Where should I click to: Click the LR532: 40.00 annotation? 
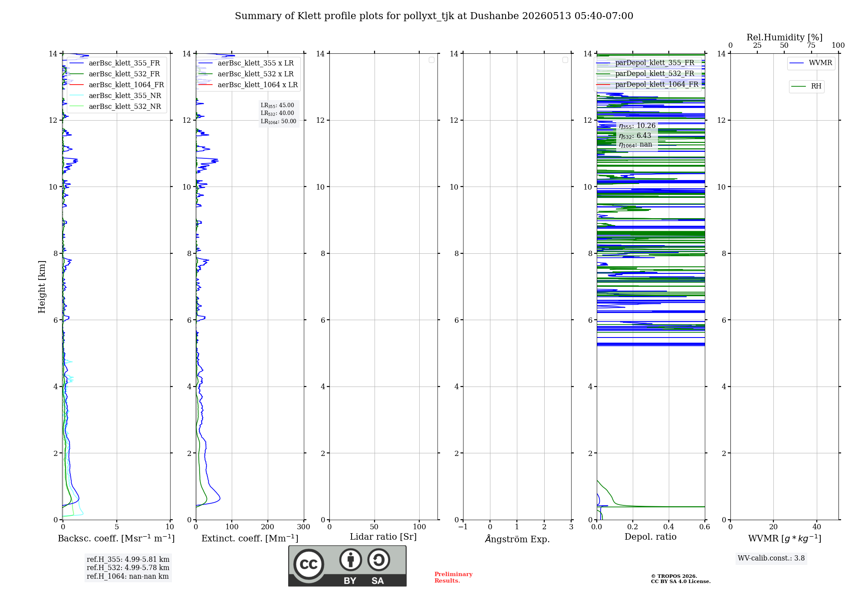[x=277, y=113]
